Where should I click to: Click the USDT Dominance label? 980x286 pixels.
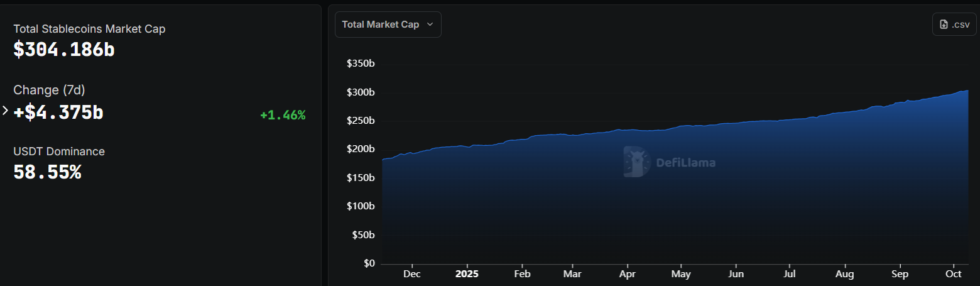pyautogui.click(x=59, y=151)
